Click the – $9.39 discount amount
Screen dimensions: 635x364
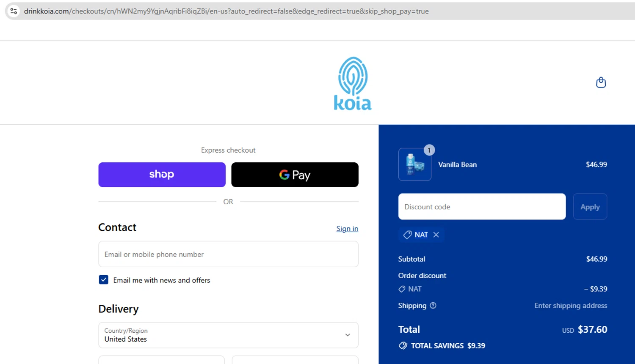click(x=596, y=289)
